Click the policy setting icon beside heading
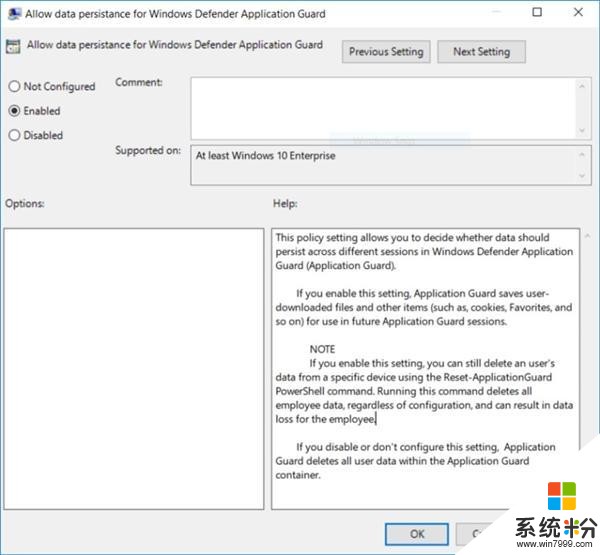The height and width of the screenshot is (555, 600). click(13, 46)
